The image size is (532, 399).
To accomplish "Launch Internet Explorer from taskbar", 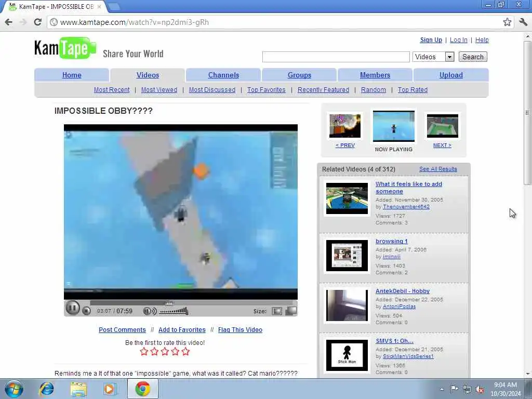I will [x=46, y=389].
